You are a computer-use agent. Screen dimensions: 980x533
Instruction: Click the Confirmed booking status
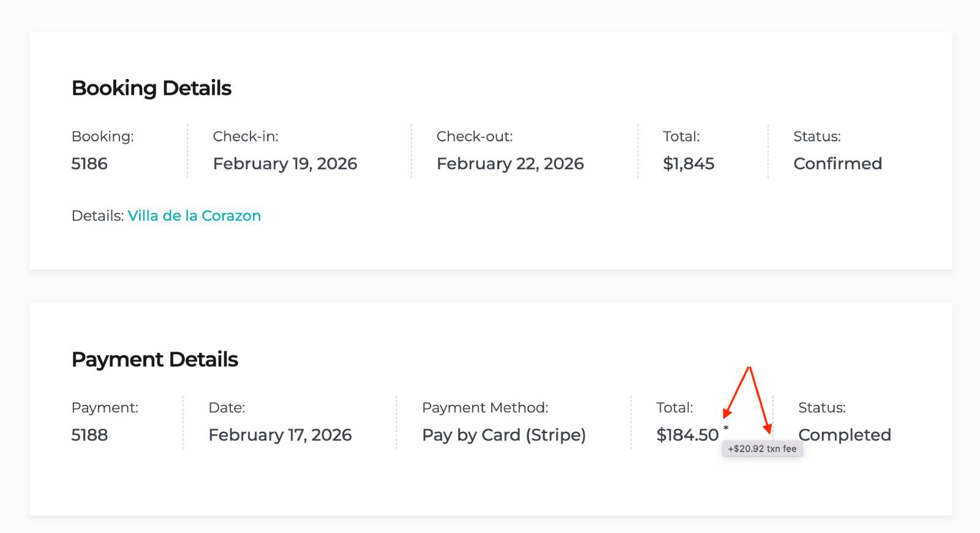(x=837, y=164)
